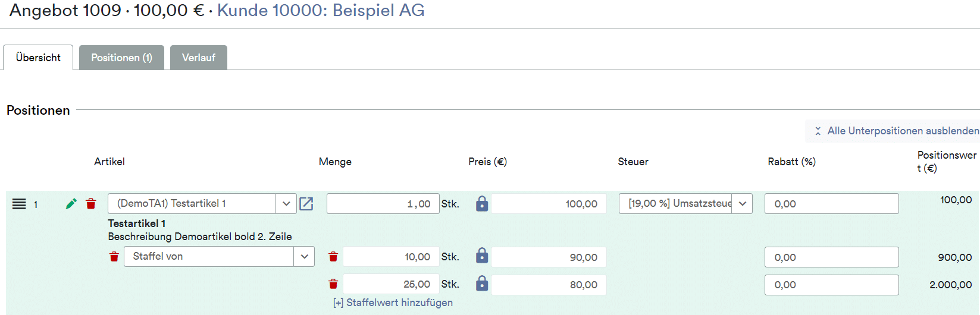This screenshot has width=980, height=315.
Task: Delete the 25,00 Stk. tier row
Action: click(x=333, y=284)
